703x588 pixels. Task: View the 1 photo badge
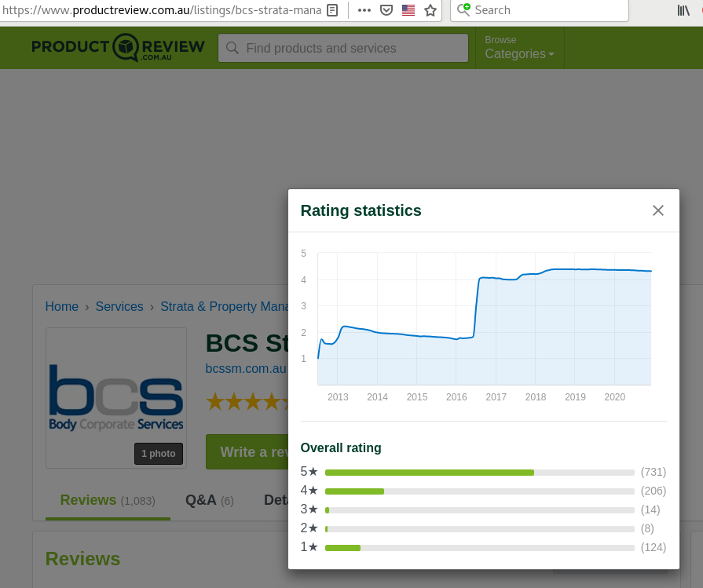point(159,454)
